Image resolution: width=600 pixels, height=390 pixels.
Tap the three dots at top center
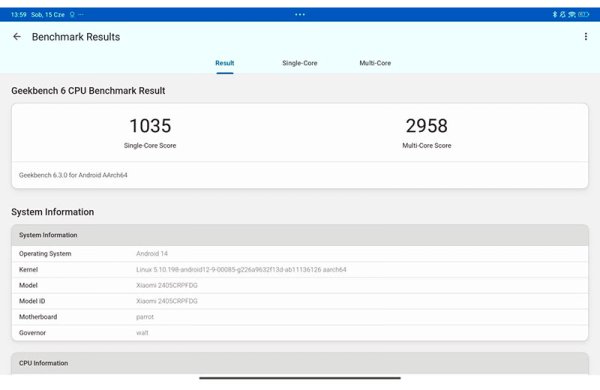click(x=300, y=15)
